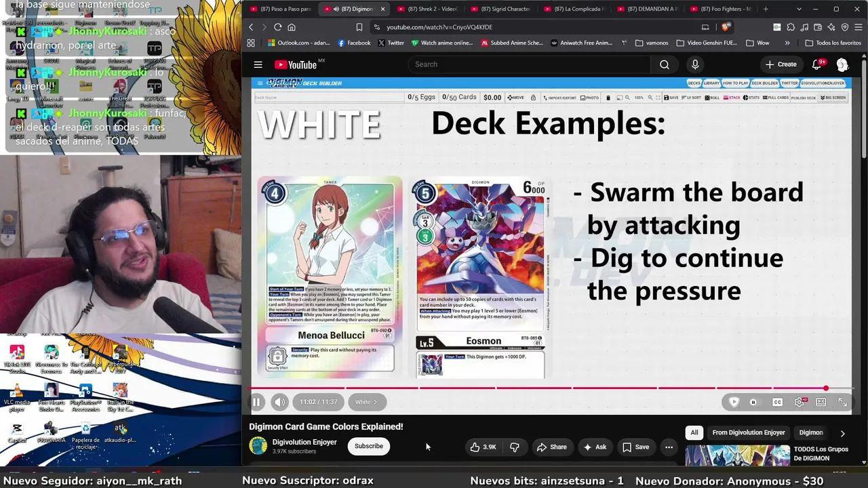Open the YouTube account avatar menu
868x488 pixels.
tap(842, 64)
